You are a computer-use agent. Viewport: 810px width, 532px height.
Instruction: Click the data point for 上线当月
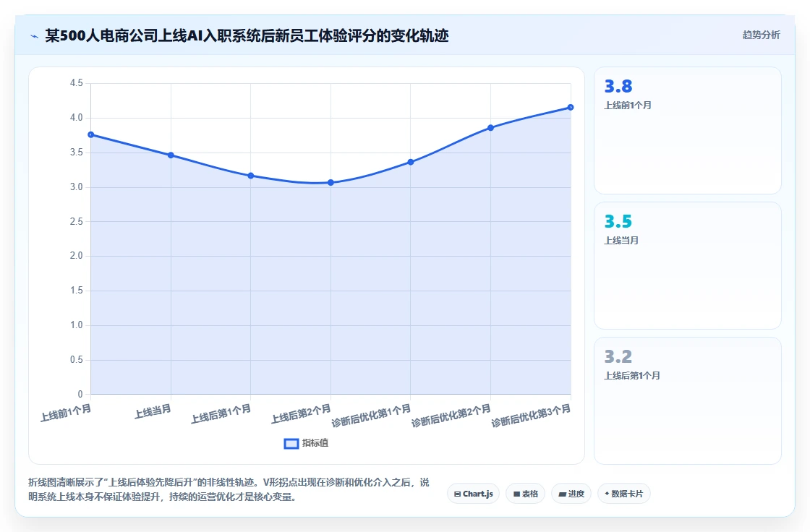(x=171, y=155)
